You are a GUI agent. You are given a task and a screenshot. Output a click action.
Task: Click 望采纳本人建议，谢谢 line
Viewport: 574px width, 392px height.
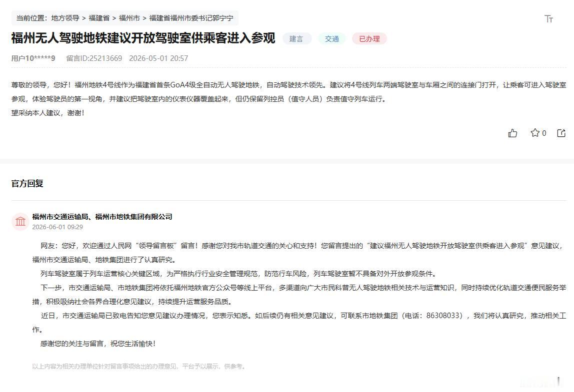[48, 113]
